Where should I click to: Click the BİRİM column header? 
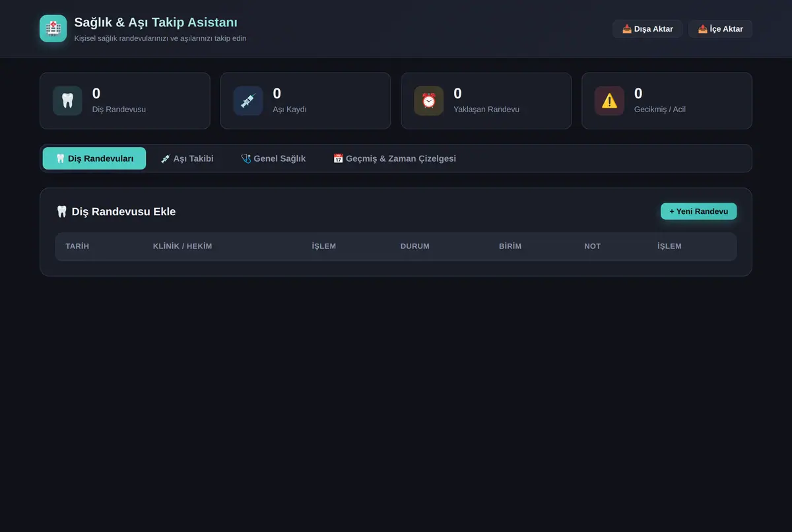pyautogui.click(x=510, y=246)
